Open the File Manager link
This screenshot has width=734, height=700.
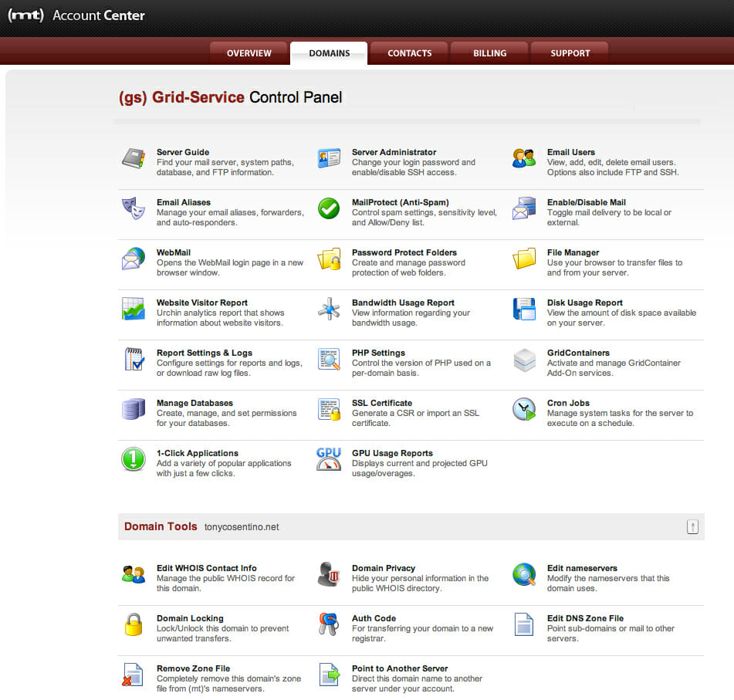pyautogui.click(x=573, y=252)
